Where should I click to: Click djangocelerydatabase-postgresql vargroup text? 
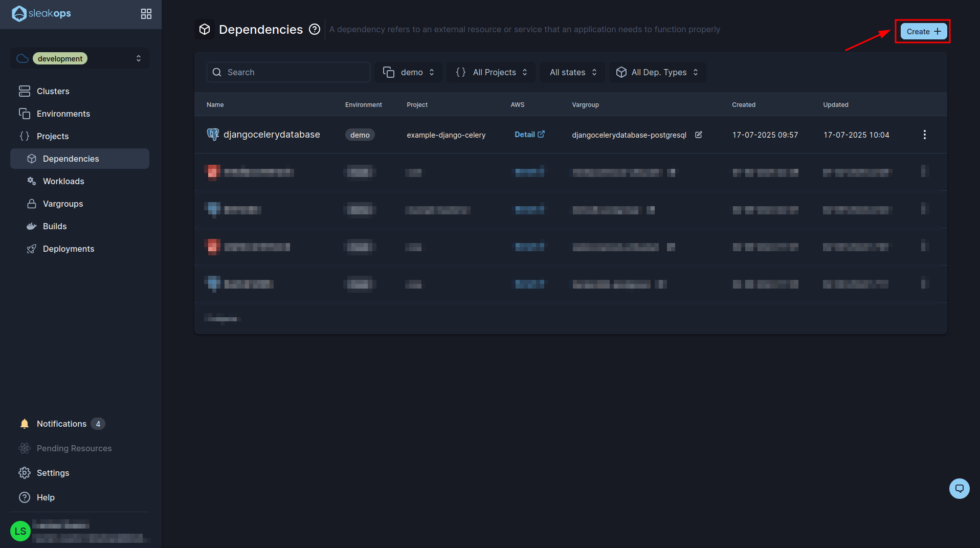point(629,135)
